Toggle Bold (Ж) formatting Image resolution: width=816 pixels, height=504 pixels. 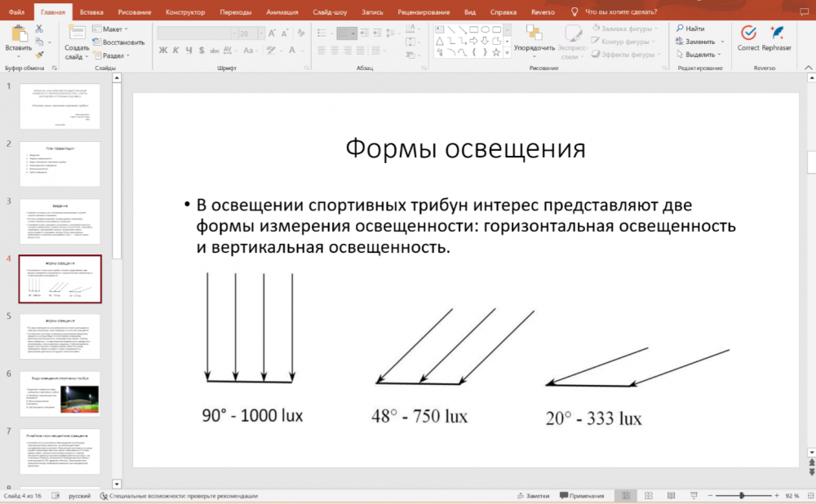[x=163, y=51]
